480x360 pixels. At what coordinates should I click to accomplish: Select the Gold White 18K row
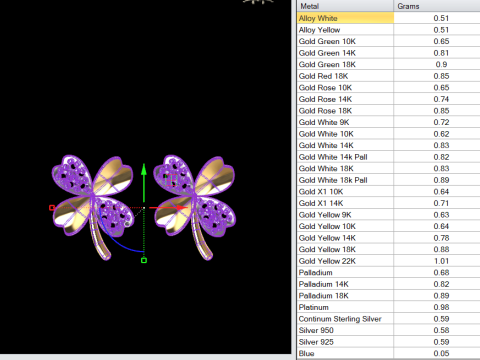pos(388,168)
